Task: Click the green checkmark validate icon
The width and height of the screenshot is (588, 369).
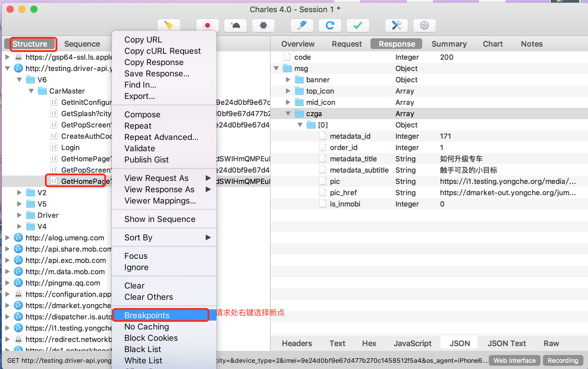Action: [x=358, y=26]
